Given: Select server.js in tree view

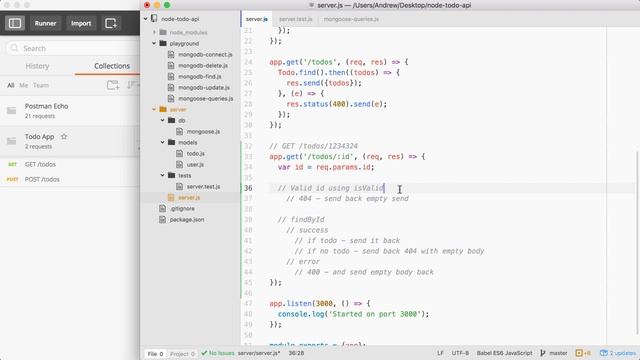Looking at the screenshot, I should pos(189,198).
